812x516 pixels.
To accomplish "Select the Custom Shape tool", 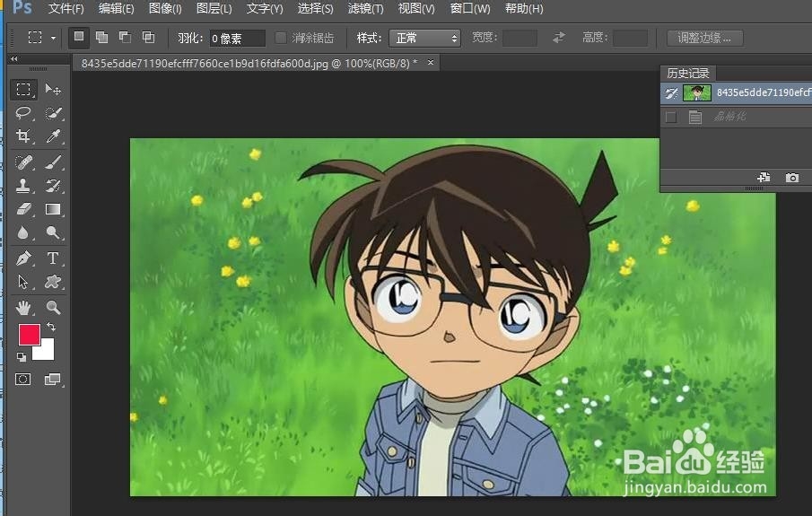I will [x=52, y=281].
